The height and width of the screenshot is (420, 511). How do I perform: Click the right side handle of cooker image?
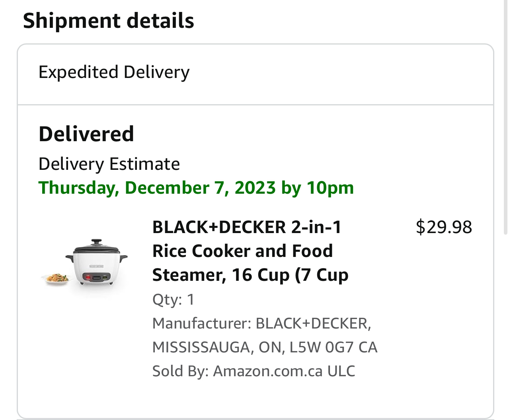(124, 259)
